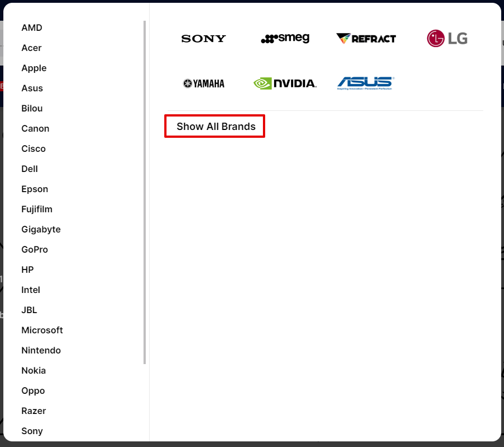Viewport: 504px width, 447px height.
Task: Open the Bilou brand entry
Action: pos(32,109)
